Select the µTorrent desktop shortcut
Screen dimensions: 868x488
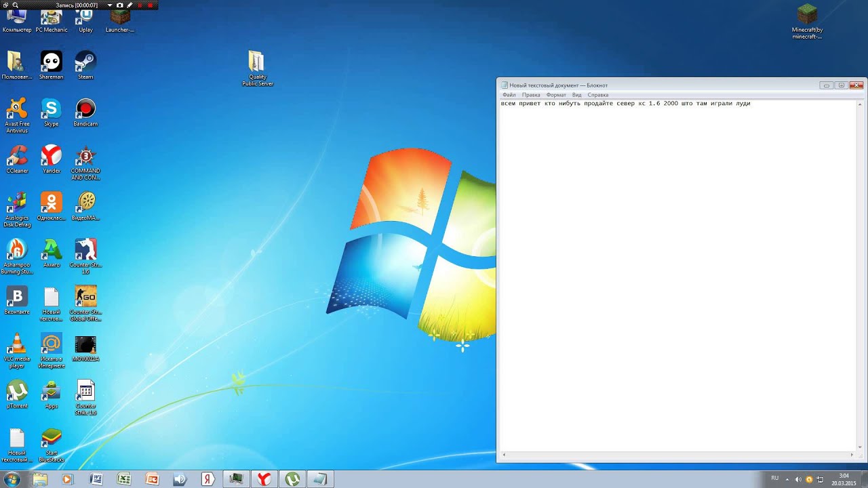pyautogui.click(x=17, y=394)
